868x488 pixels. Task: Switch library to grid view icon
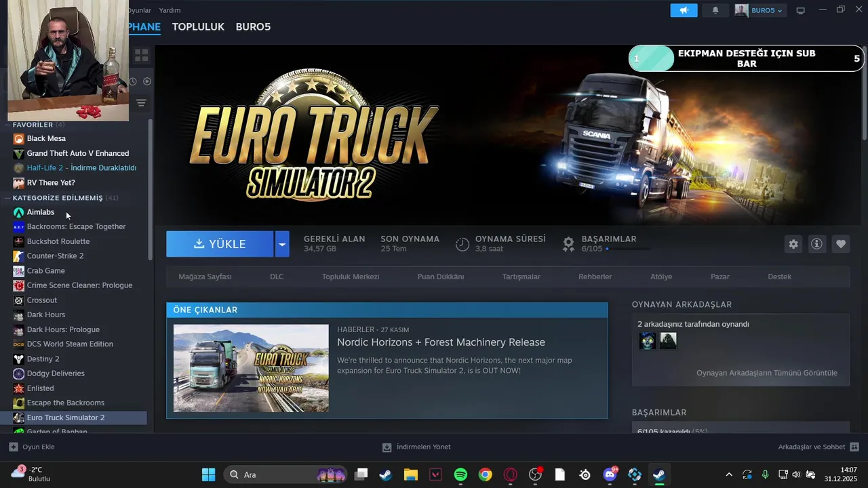[x=141, y=55]
